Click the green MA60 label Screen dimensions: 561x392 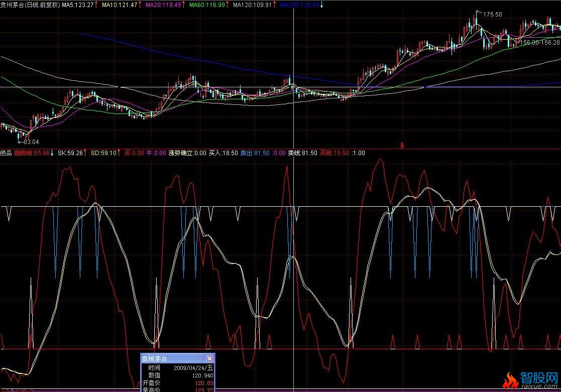[208, 5]
